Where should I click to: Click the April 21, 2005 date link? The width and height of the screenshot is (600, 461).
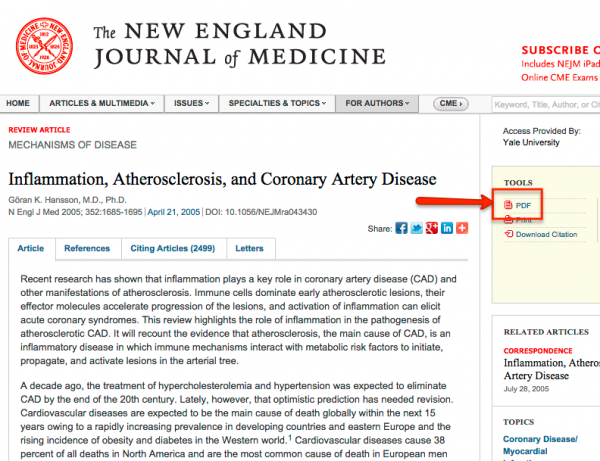174,212
